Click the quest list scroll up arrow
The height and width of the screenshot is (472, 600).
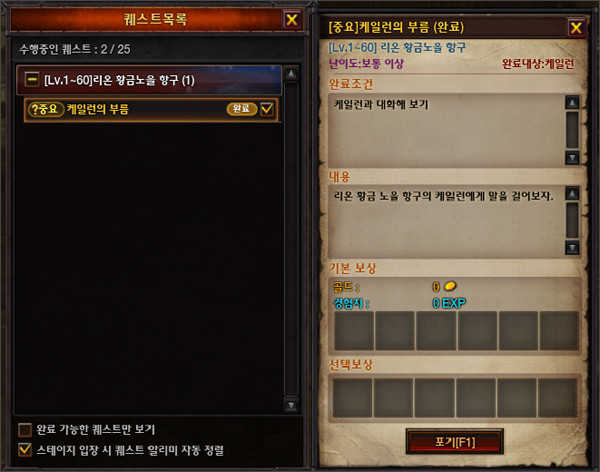coord(291,73)
